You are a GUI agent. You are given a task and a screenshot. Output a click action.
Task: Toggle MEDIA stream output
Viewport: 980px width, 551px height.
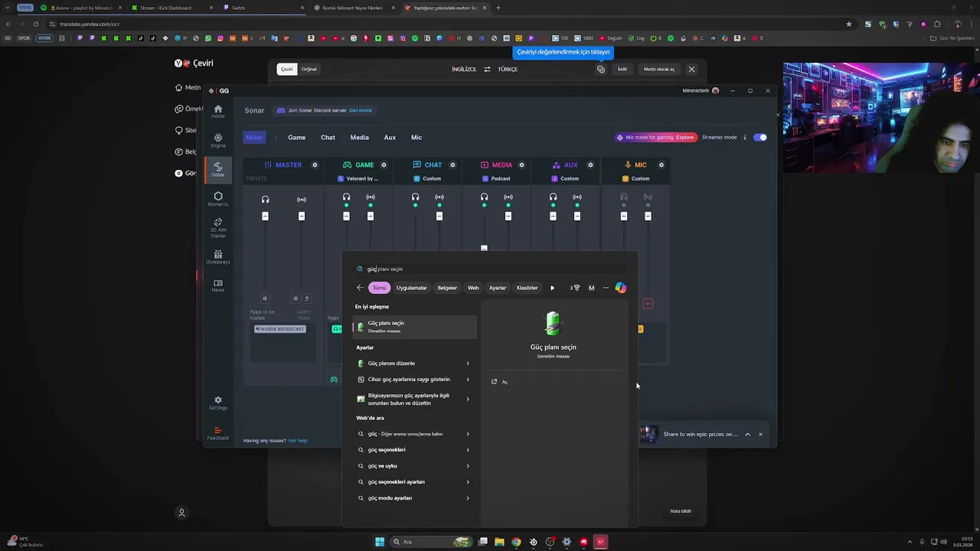(508, 197)
